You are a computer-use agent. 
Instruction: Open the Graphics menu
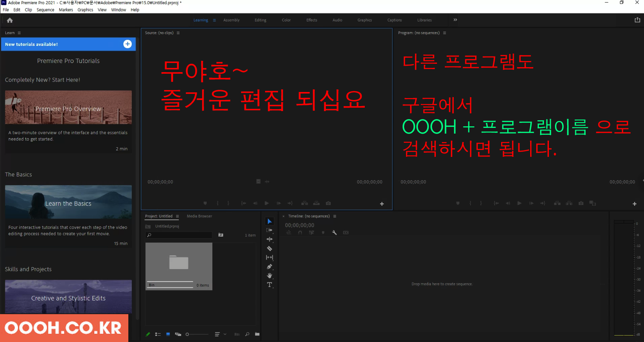tap(85, 10)
